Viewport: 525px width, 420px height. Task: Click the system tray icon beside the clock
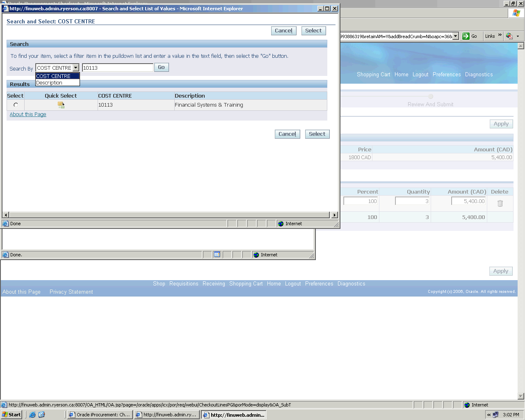(495, 415)
